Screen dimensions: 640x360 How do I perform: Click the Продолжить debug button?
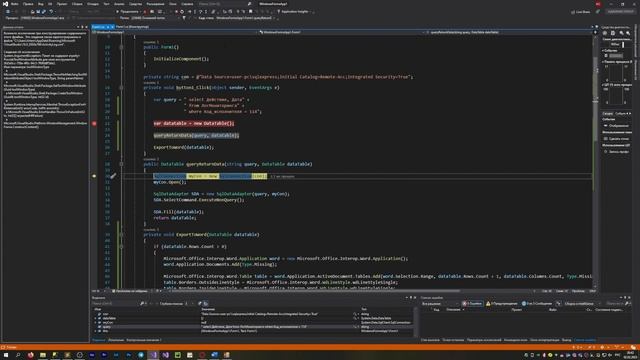(129, 11)
